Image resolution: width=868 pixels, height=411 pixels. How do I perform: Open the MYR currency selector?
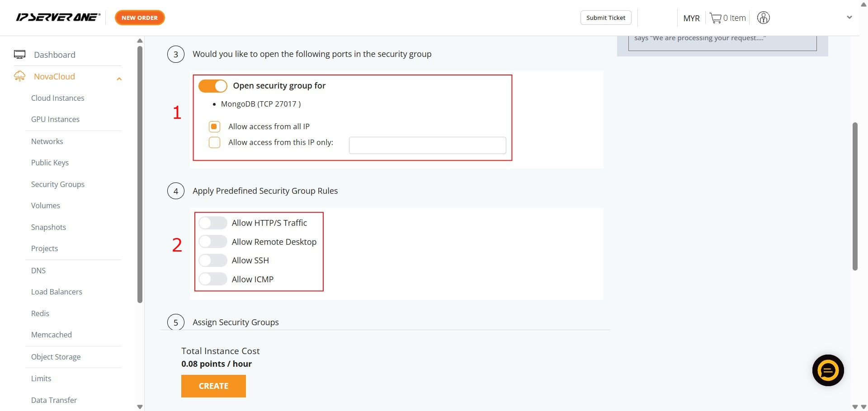point(691,19)
